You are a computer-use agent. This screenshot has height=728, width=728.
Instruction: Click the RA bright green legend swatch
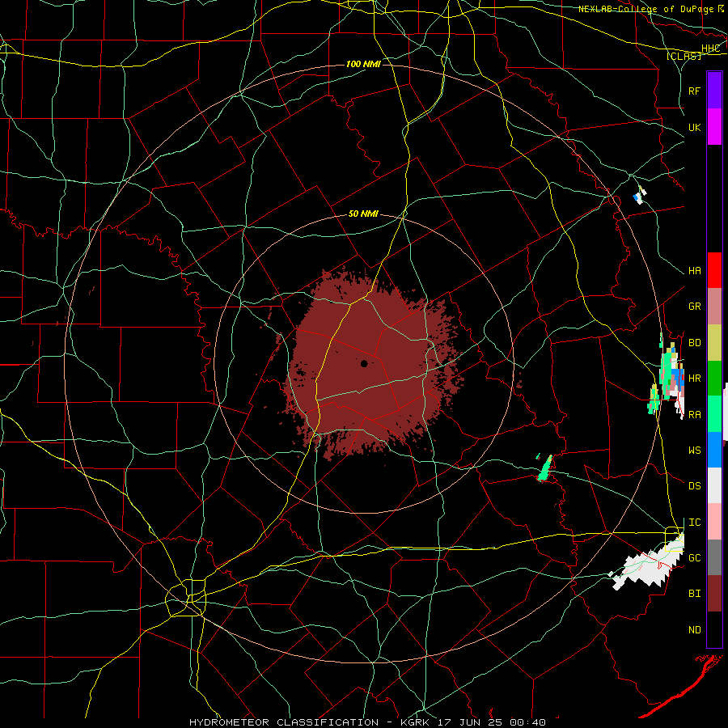pyautogui.click(x=714, y=414)
